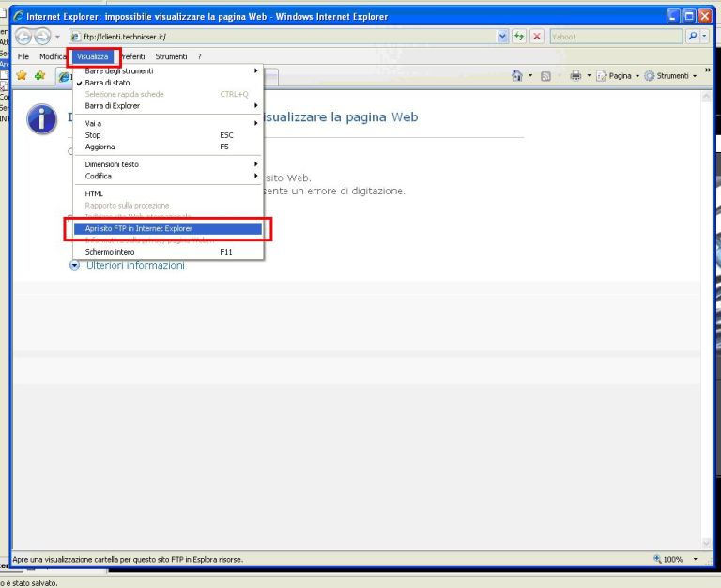
Task: Open the address bar history dropdown arrow
Action: click(x=502, y=37)
